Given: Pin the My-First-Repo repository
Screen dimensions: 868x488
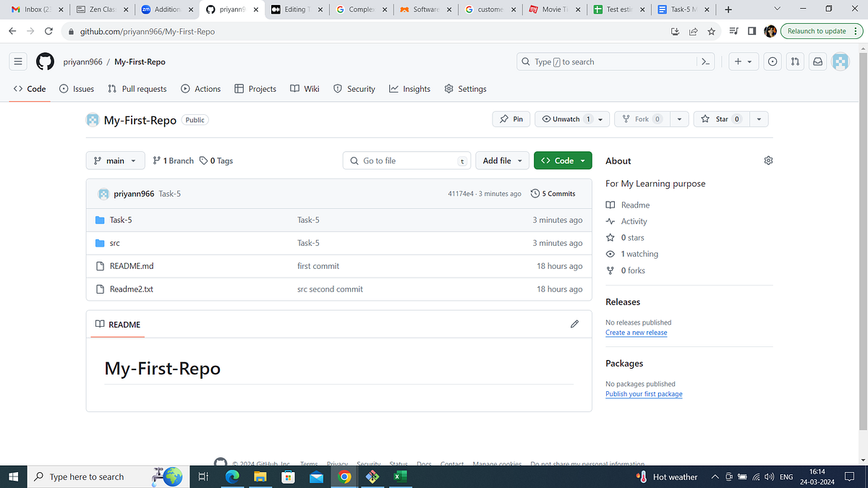Looking at the screenshot, I should pos(511,119).
